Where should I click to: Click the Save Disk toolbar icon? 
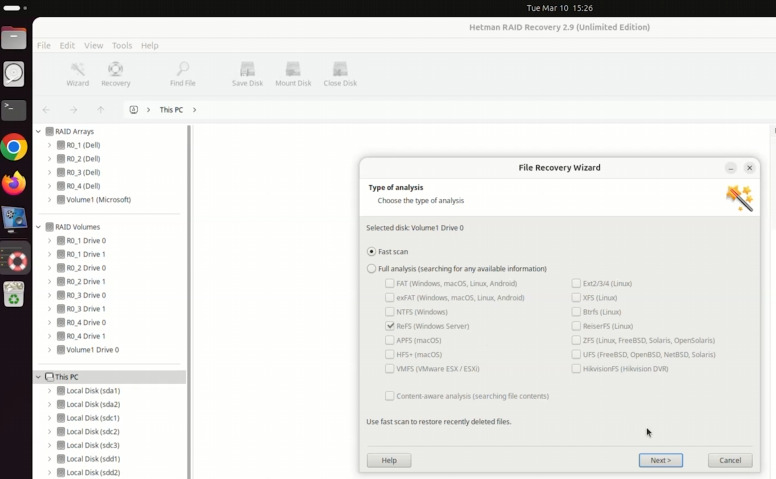coord(247,74)
